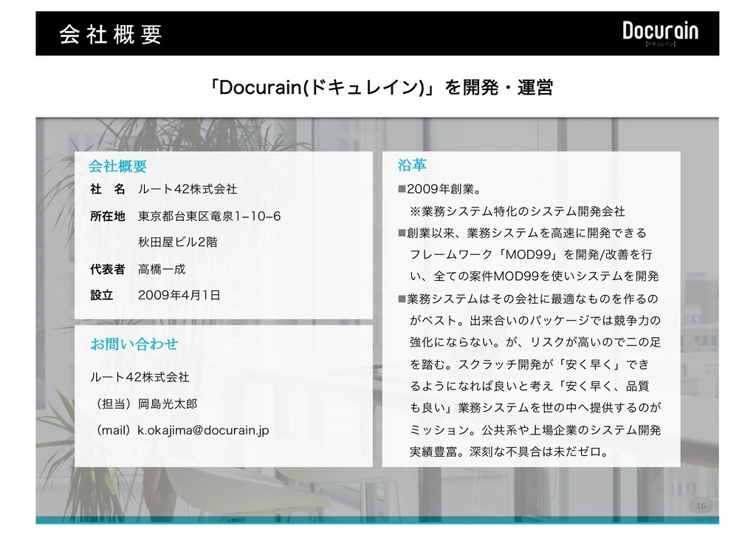The width and height of the screenshot is (756, 535).
Task: Select line がベスト。出来合いのパッケージでは競争力の
Action: click(535, 321)
